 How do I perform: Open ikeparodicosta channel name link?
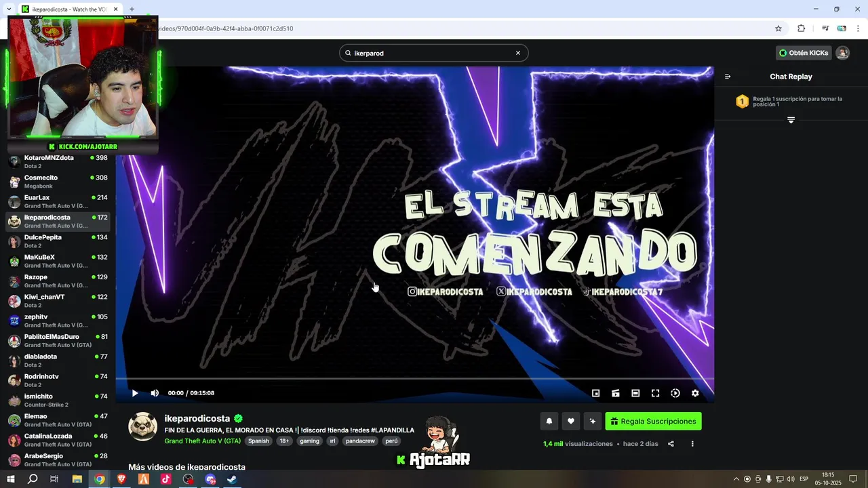(x=197, y=419)
